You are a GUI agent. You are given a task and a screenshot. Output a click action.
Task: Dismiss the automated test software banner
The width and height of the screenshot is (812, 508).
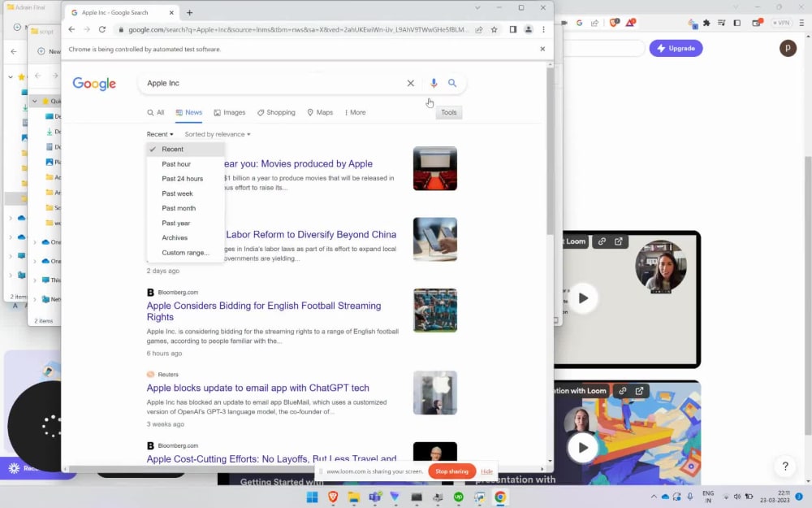tap(542, 49)
